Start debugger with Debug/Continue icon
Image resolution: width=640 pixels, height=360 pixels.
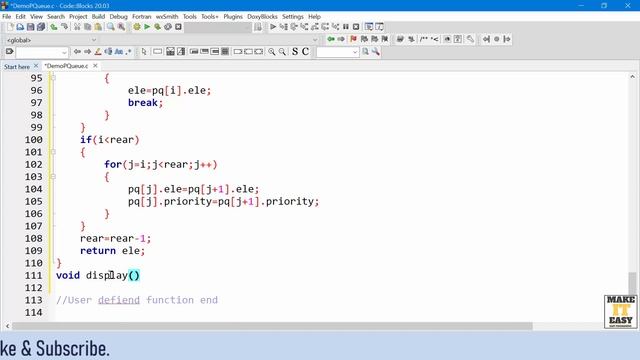tap(273, 27)
